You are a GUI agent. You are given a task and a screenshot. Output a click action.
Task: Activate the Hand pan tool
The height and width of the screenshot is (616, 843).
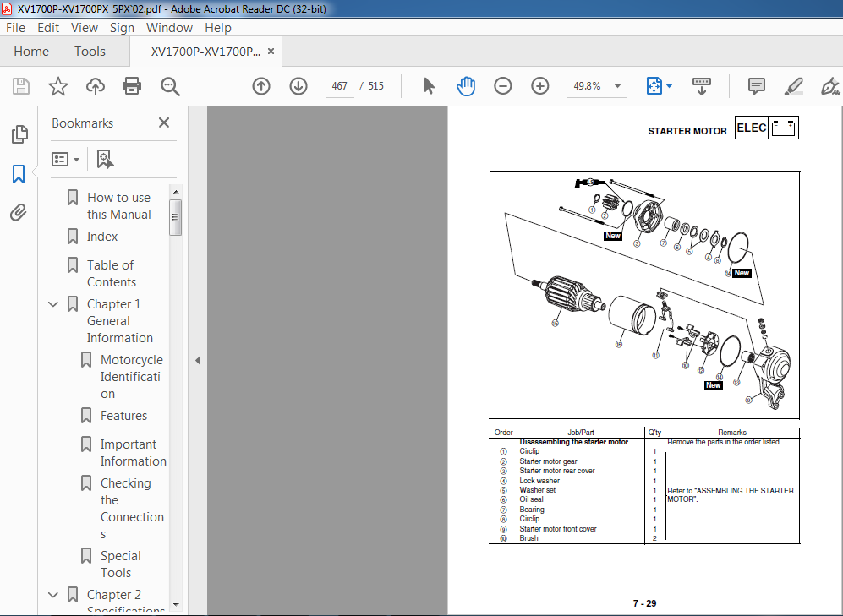466,86
